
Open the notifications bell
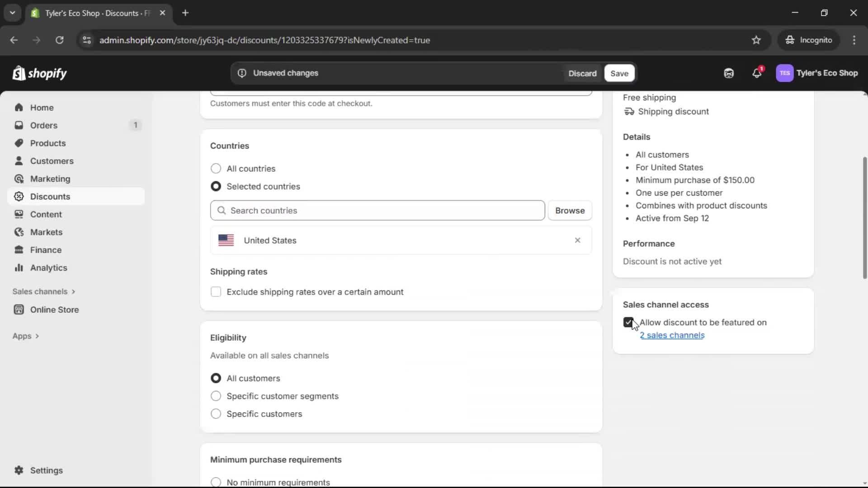(757, 73)
